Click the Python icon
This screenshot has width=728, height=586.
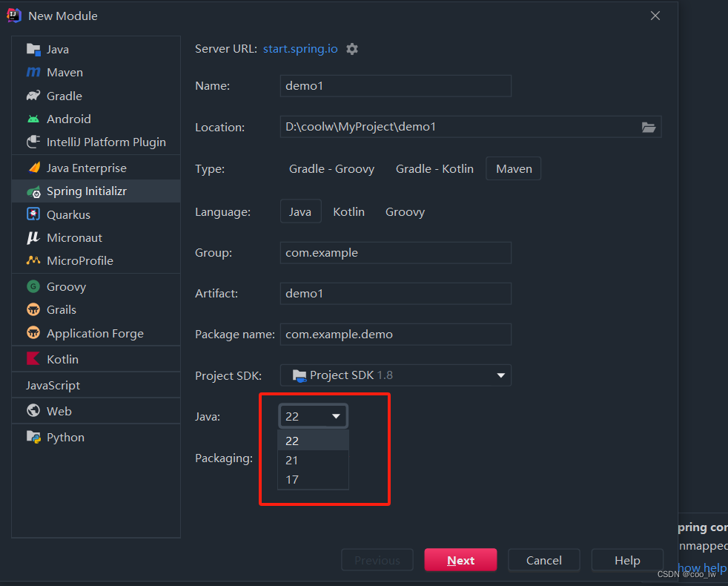(x=33, y=437)
